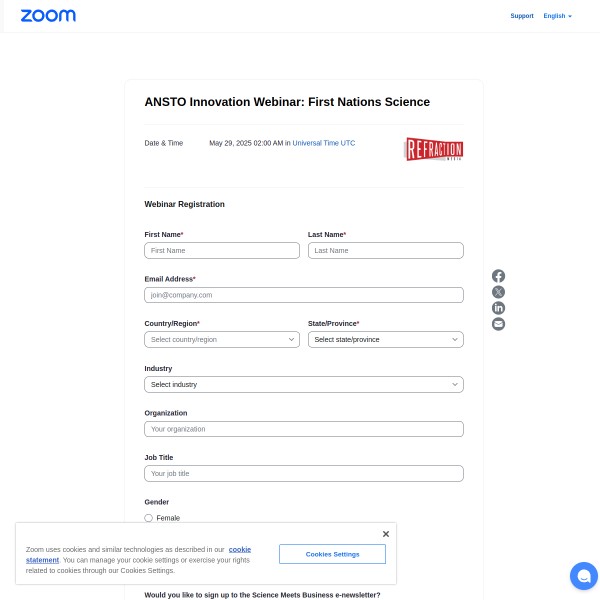Open the State/Province dropdown
Screen dimensions: 600x600
click(x=385, y=340)
